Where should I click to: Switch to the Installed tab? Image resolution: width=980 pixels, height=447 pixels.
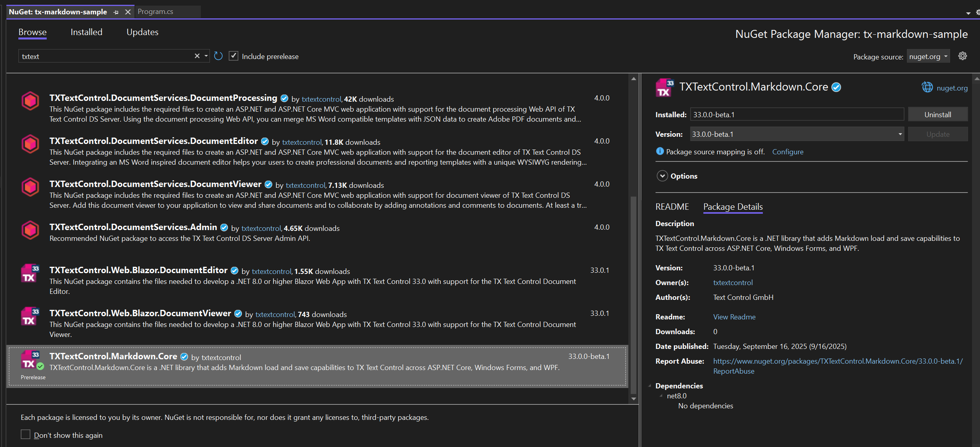coord(86,32)
